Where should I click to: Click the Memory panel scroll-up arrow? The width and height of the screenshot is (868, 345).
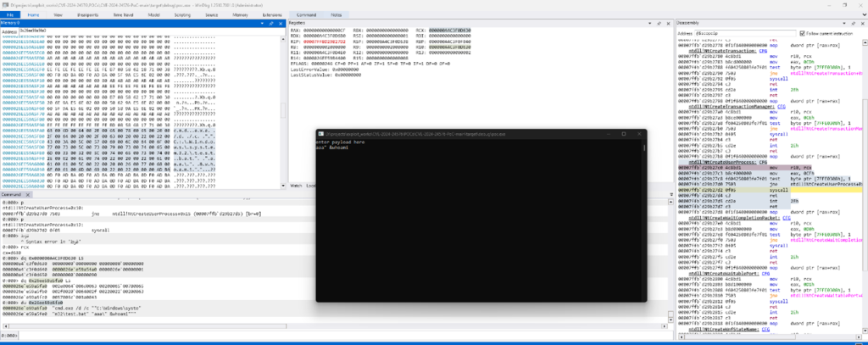pyautogui.click(x=283, y=39)
